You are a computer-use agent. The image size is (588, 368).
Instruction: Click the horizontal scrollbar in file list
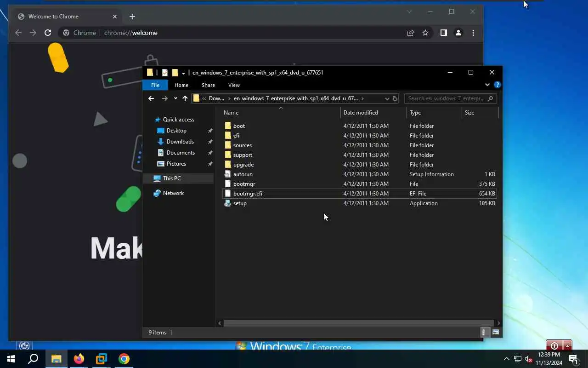[358, 323]
